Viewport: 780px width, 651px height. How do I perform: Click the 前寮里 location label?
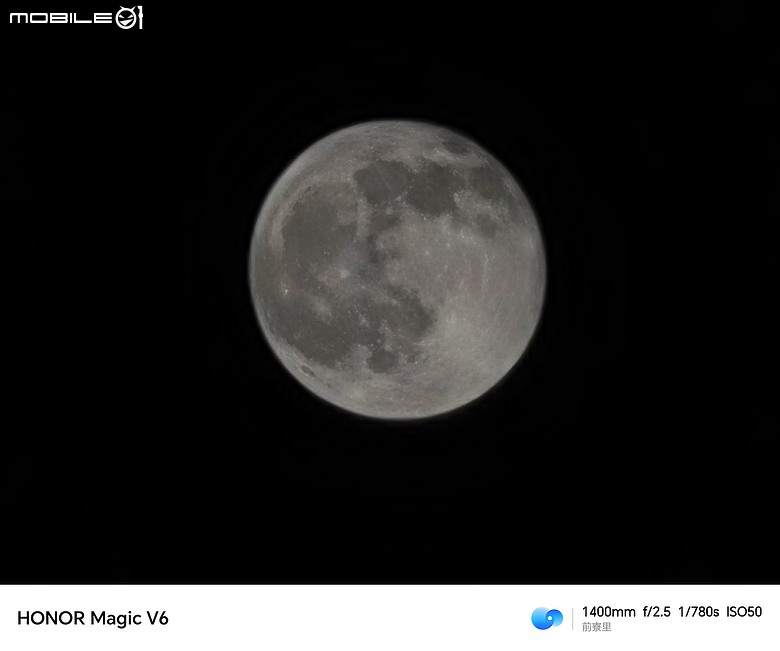596,627
